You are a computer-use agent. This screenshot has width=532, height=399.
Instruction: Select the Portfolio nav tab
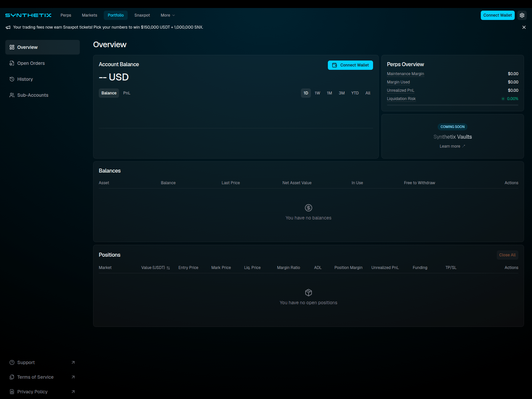click(116, 15)
